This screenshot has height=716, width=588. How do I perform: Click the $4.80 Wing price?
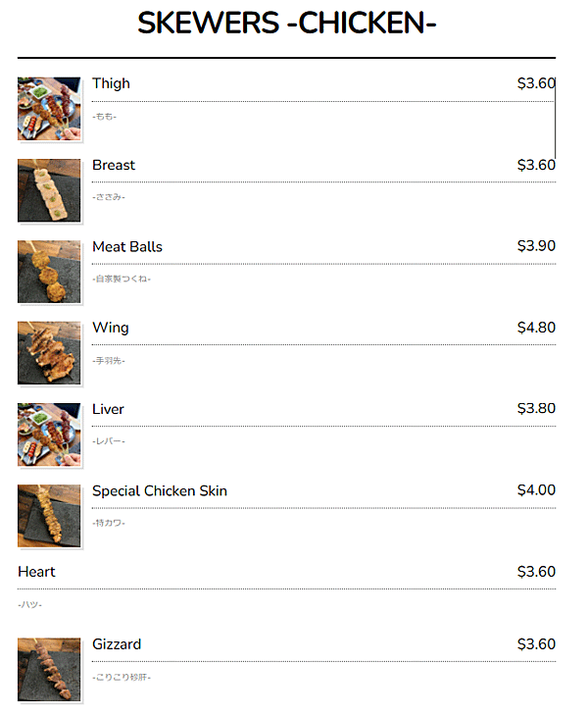click(536, 328)
